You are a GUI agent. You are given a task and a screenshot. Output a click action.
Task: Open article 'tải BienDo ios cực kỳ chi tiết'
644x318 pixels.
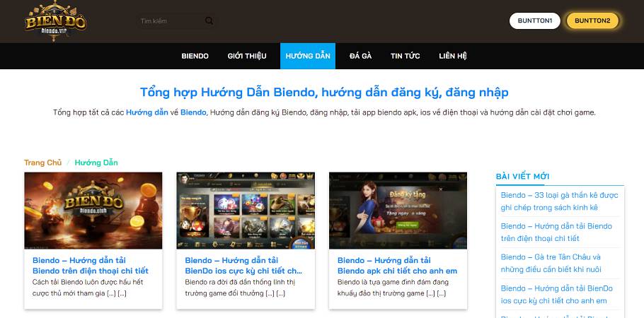tap(243, 266)
